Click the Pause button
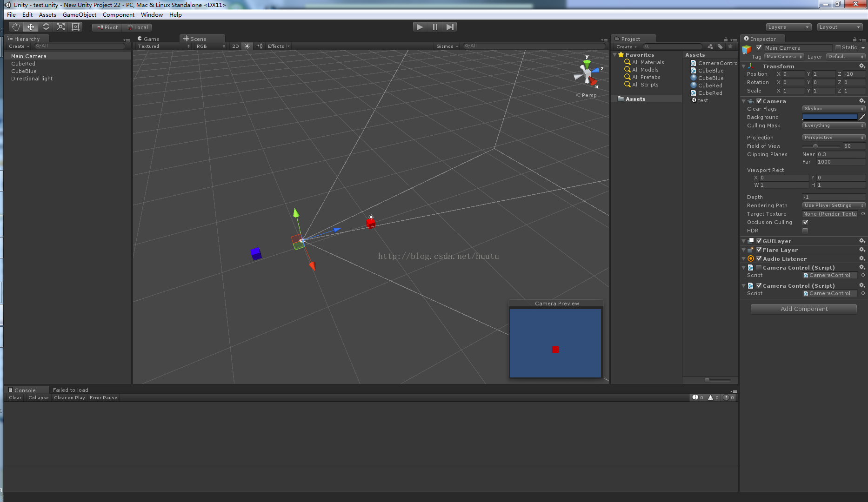This screenshot has width=868, height=502. (435, 27)
